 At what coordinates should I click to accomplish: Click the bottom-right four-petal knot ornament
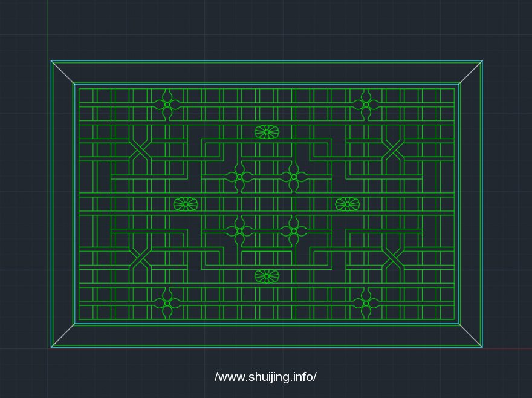tap(366, 303)
